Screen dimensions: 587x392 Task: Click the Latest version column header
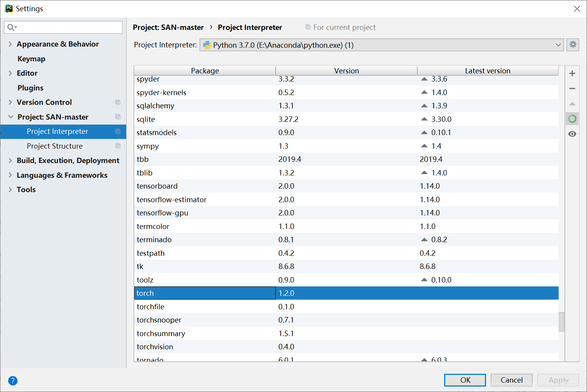coord(488,71)
